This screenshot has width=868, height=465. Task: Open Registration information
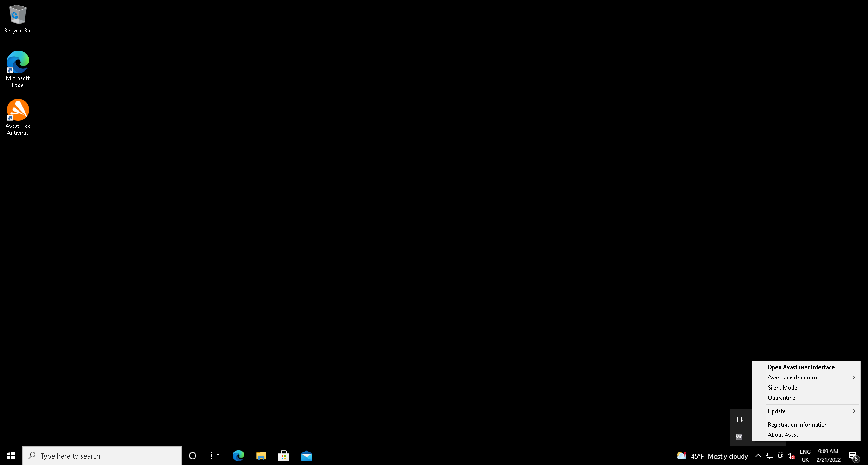pos(806,425)
